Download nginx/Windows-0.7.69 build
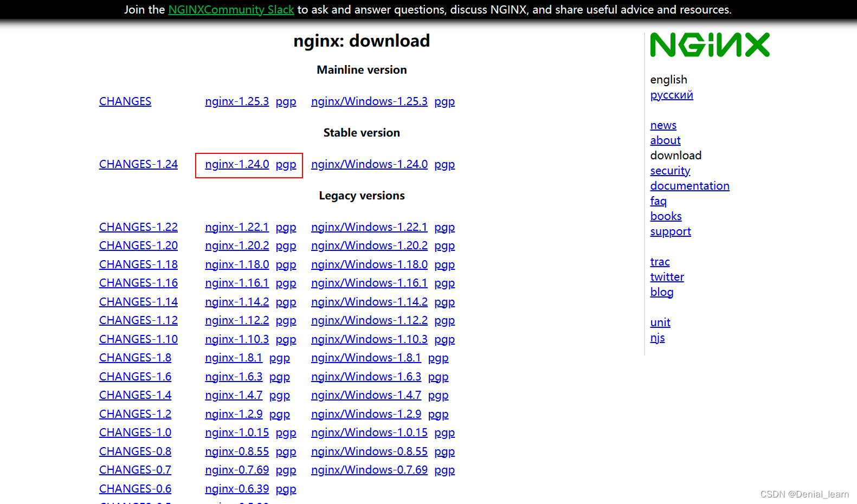Viewport: 857px width, 504px height. 369,470
